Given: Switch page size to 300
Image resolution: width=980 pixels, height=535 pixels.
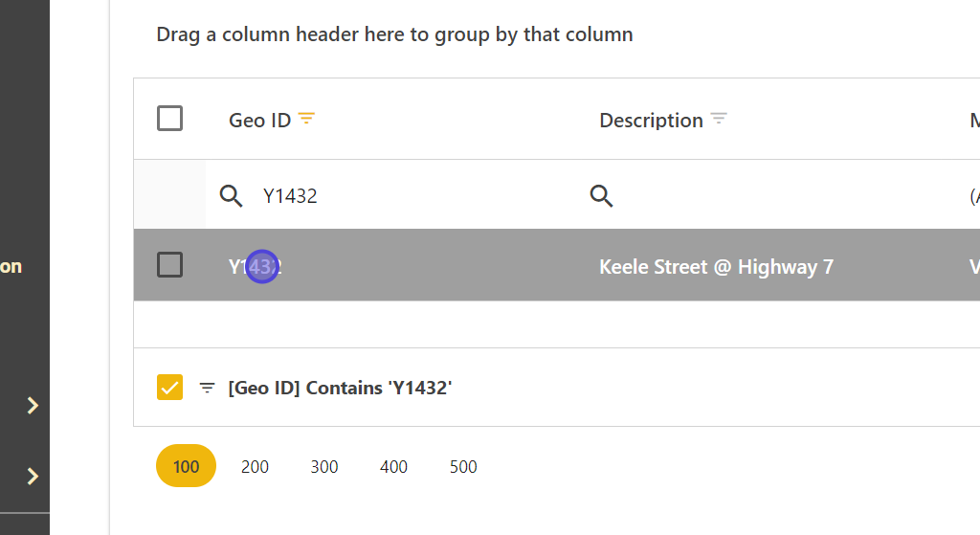Looking at the screenshot, I should [x=324, y=467].
